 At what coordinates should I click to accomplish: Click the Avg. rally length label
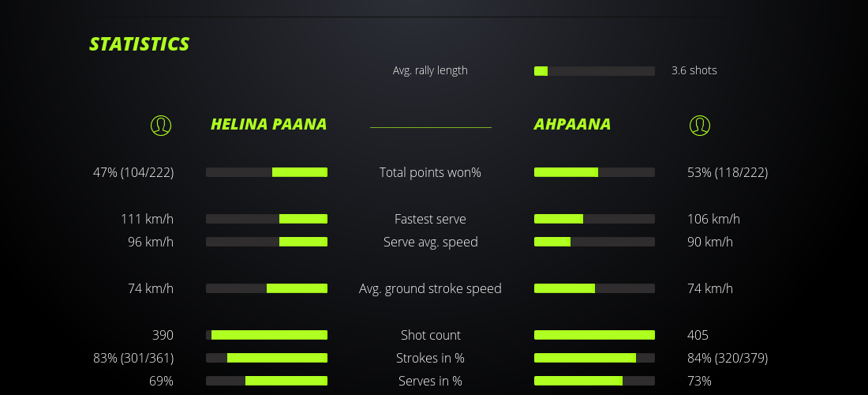(x=430, y=70)
